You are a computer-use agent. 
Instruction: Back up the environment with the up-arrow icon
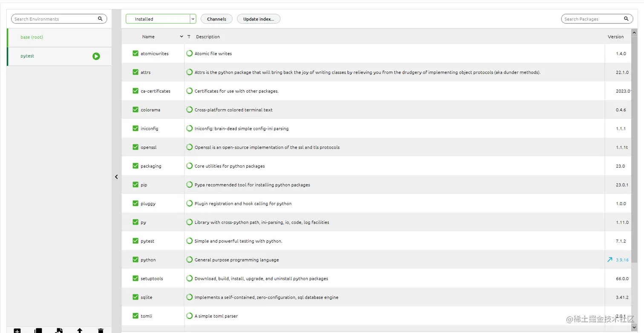tap(80, 331)
